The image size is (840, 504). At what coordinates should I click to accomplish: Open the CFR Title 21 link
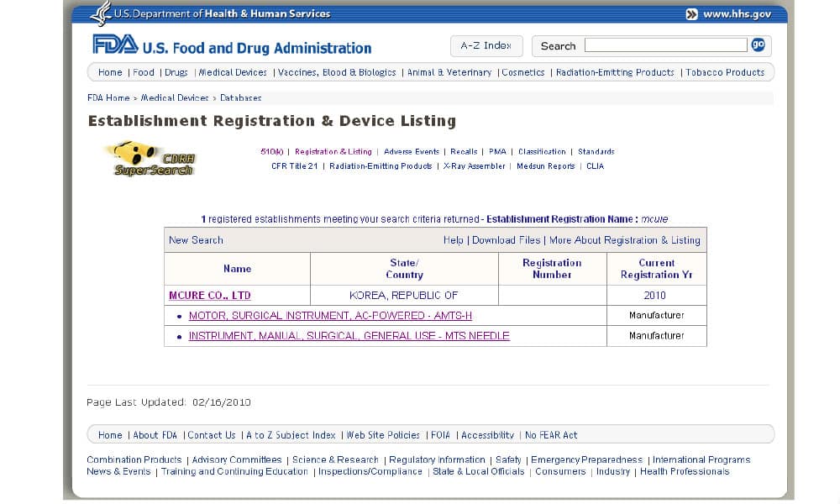(295, 166)
